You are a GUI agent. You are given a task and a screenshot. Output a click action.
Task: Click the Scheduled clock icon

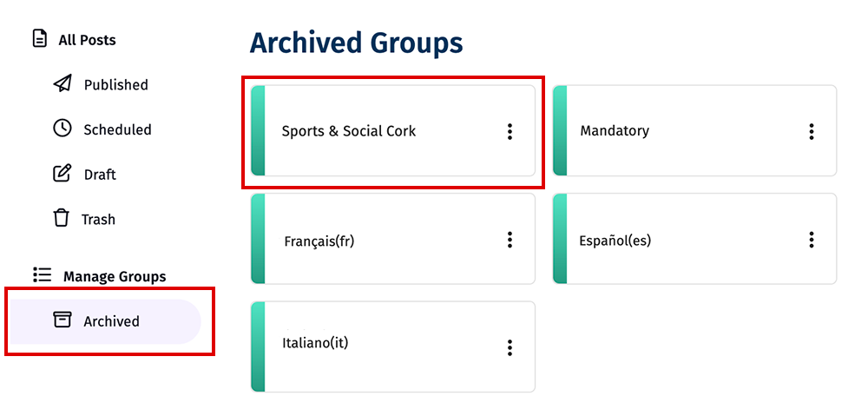(x=62, y=129)
